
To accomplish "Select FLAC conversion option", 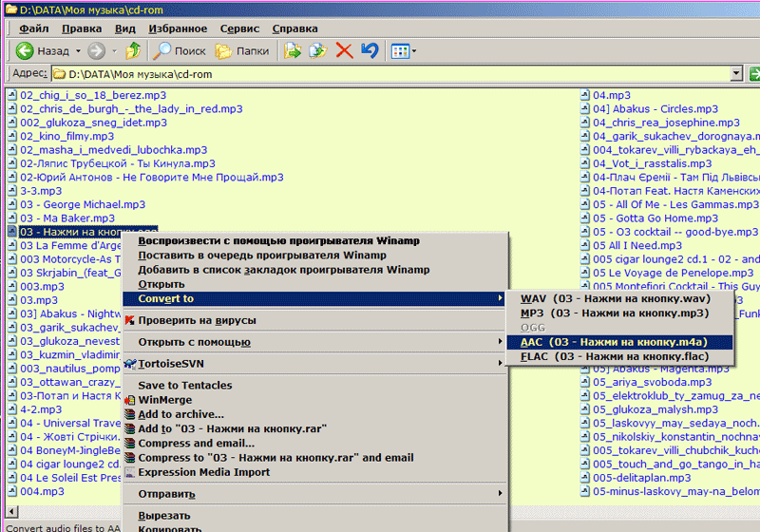I will click(x=614, y=356).
